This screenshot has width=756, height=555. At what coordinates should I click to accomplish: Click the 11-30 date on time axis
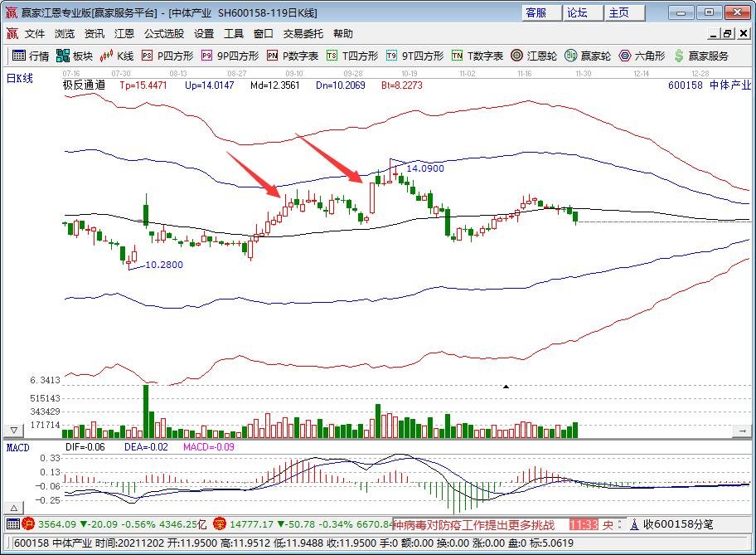(584, 73)
